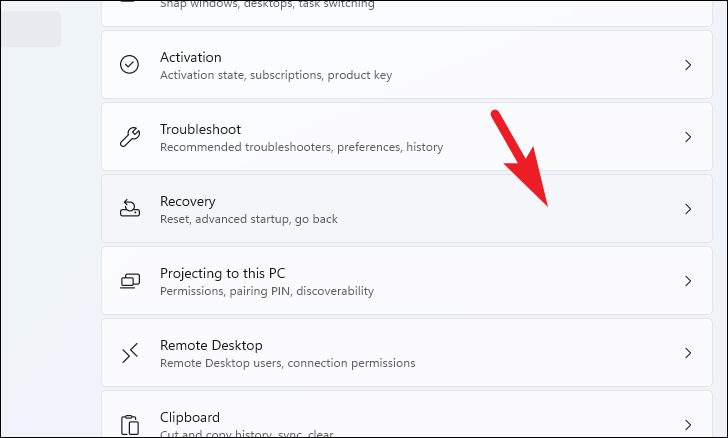The image size is (728, 438).
Task: Click the Clipboard row's right chevron
Action: click(x=687, y=424)
